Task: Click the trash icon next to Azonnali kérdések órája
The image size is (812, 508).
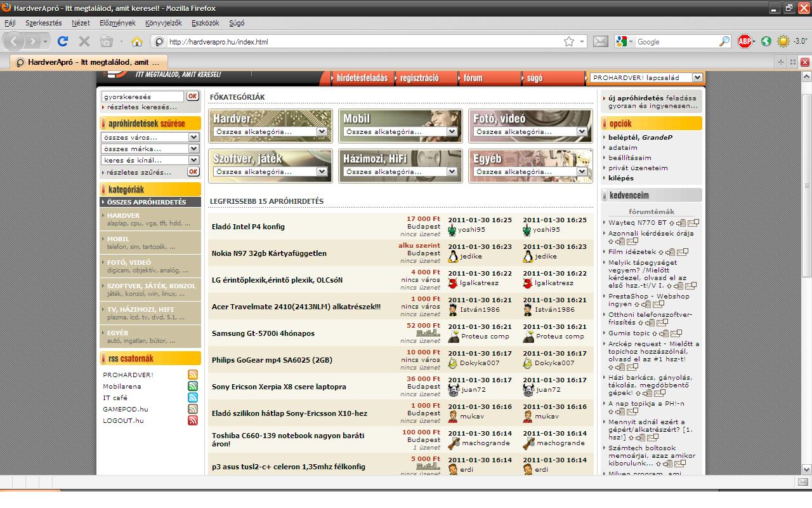Action: point(620,242)
